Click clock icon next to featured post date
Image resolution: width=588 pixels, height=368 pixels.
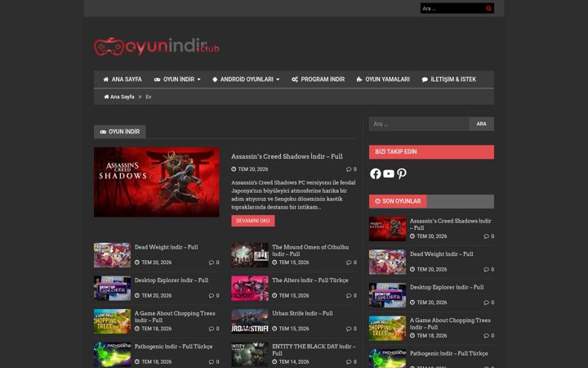click(234, 169)
